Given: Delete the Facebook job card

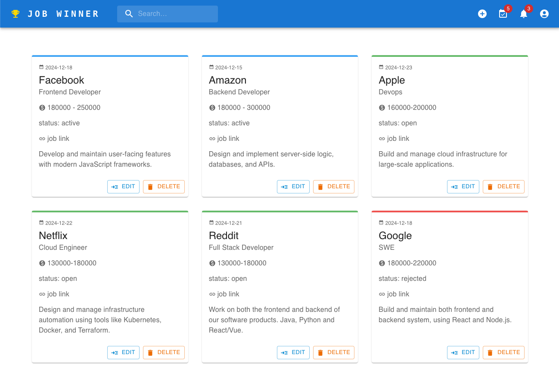Looking at the screenshot, I should tap(164, 187).
